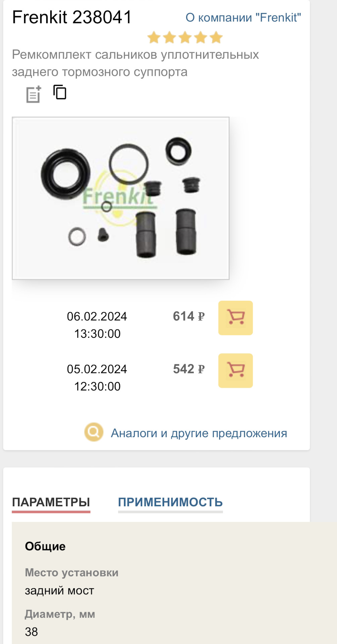
Task: Click the Общие section heading
Action: 45,546
